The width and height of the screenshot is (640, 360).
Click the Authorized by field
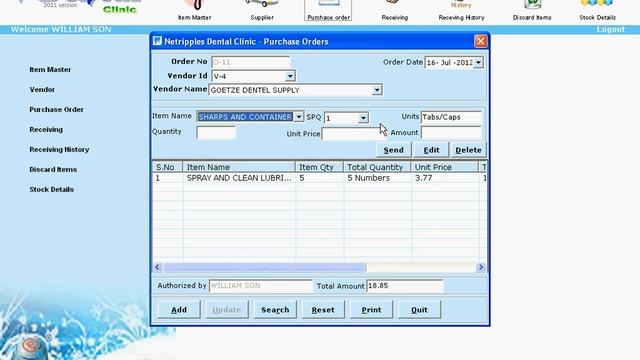click(x=261, y=286)
